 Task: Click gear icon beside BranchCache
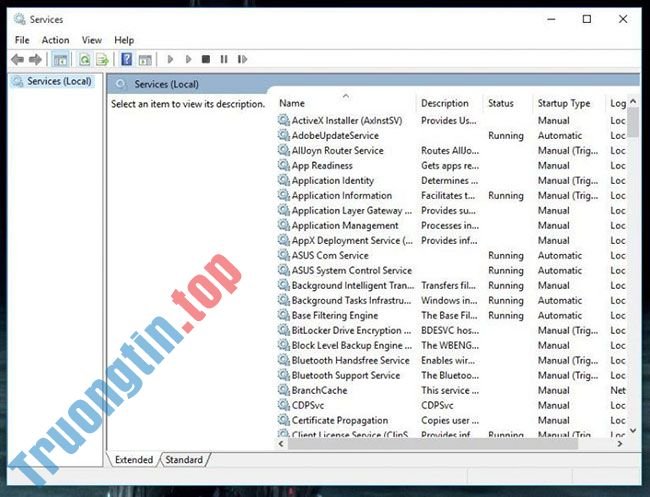click(x=284, y=390)
